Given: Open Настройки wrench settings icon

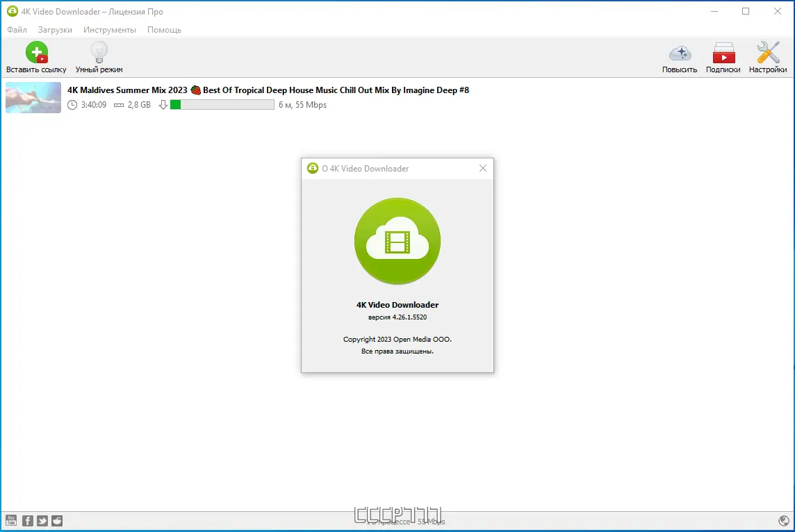Looking at the screenshot, I should 768,53.
